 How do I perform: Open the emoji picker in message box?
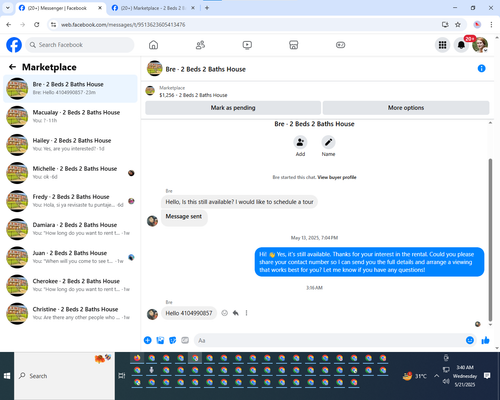(x=470, y=340)
